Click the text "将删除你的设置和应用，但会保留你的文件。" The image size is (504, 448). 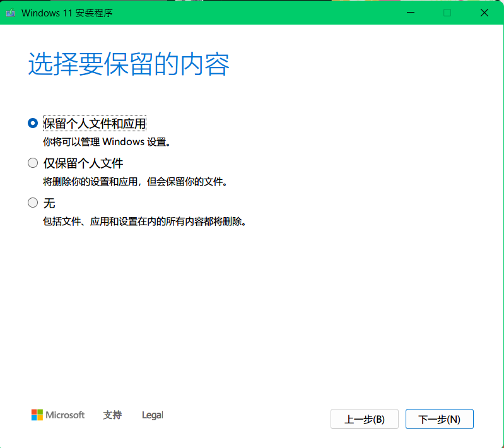pyautogui.click(x=136, y=182)
